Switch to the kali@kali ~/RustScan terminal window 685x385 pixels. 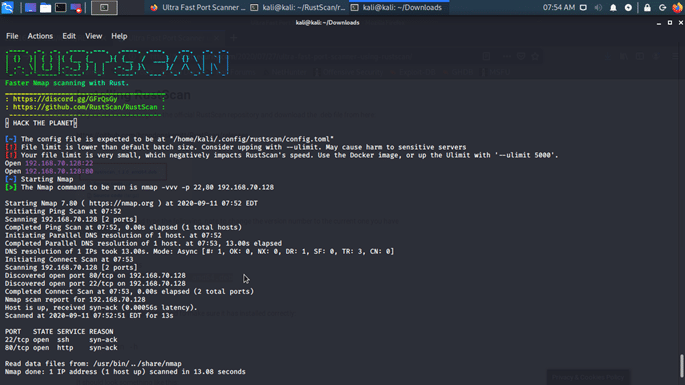(298, 7)
